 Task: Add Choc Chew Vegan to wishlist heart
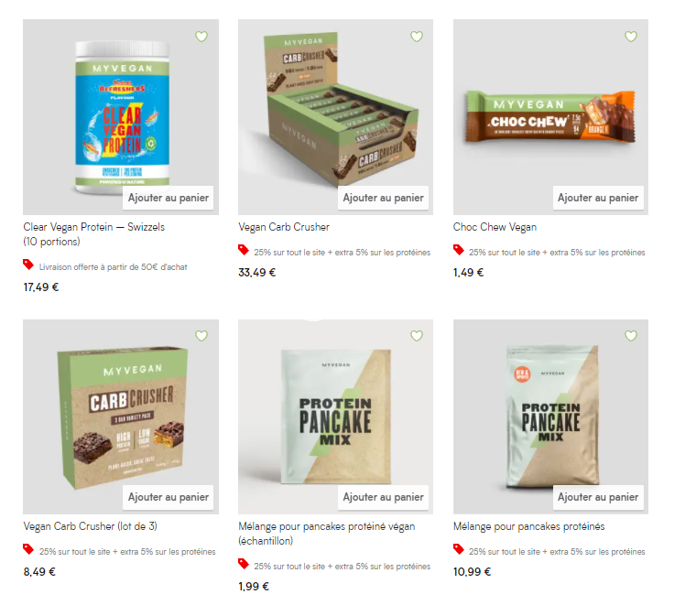pyautogui.click(x=631, y=37)
